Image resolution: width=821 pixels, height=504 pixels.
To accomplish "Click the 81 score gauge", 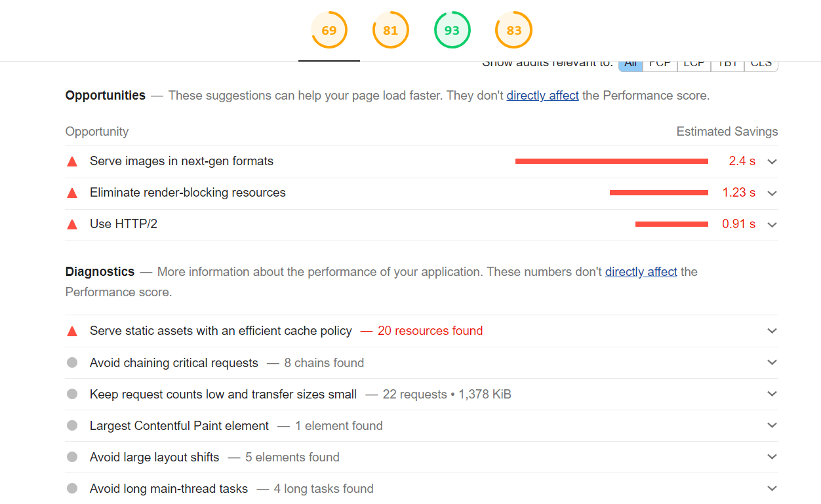I will tap(391, 30).
